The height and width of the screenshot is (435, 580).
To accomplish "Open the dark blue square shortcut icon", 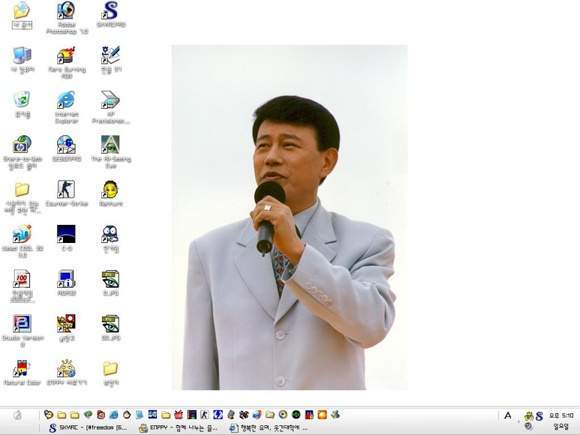I will 66,234.
